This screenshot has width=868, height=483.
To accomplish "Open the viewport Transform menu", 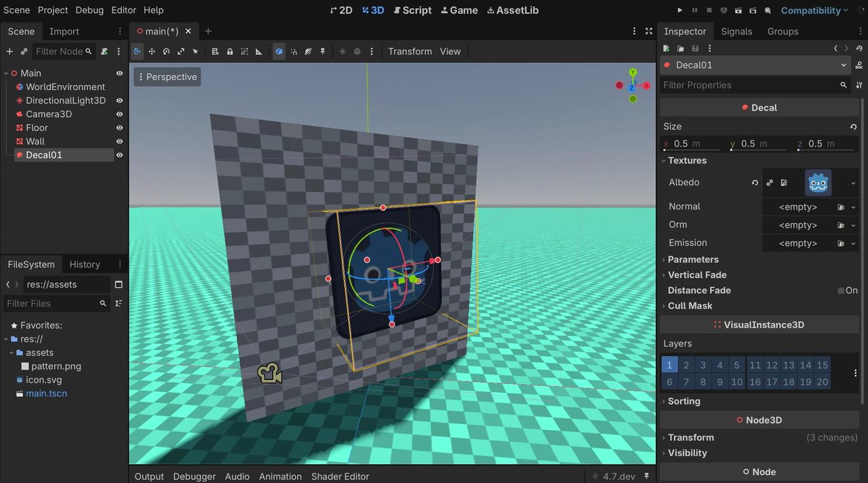I will pyautogui.click(x=410, y=52).
